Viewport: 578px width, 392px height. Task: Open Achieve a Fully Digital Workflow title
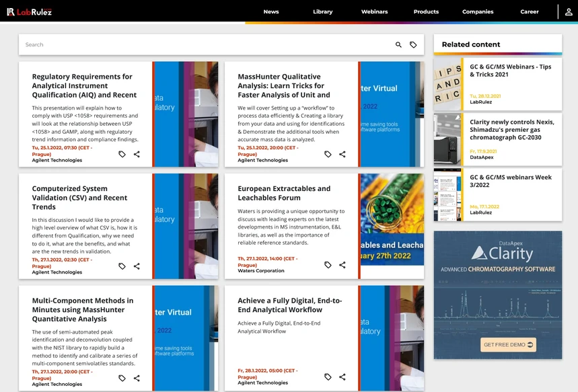tap(290, 305)
